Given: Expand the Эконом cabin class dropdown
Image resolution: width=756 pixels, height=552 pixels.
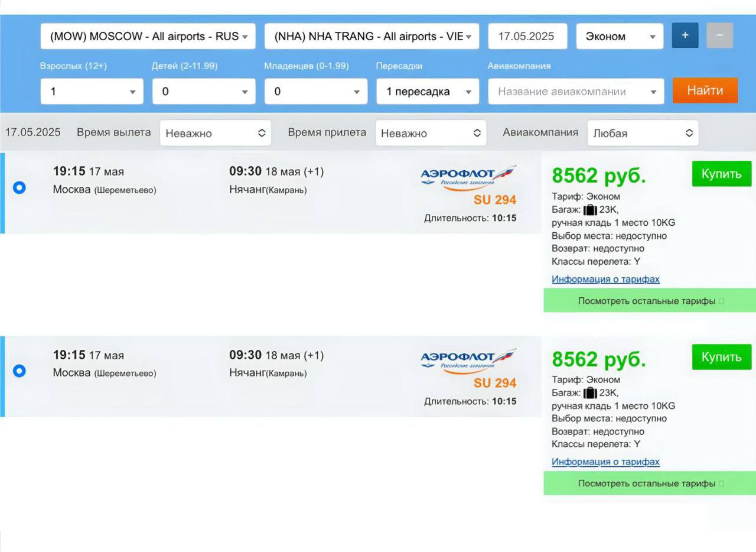Looking at the screenshot, I should (x=620, y=36).
